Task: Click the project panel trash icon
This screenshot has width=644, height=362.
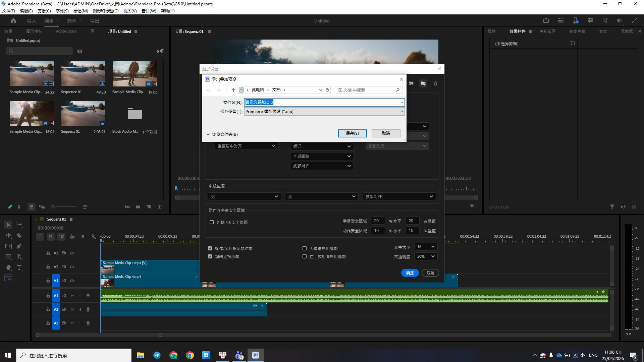Action: [x=160, y=207]
